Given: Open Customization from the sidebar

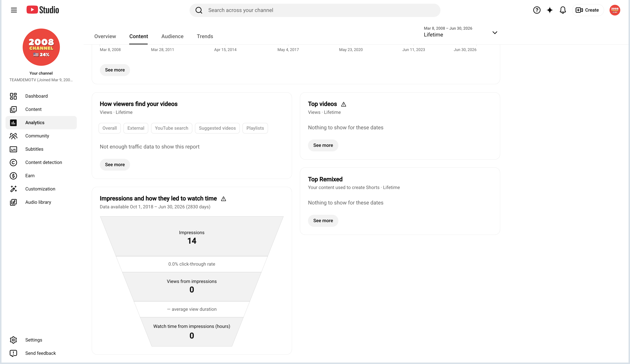Looking at the screenshot, I should click(41, 189).
